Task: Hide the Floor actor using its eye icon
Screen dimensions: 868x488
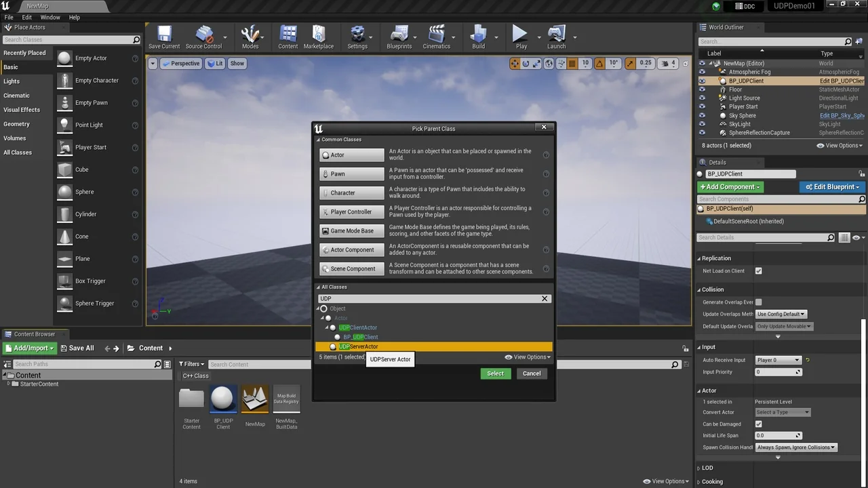Action: click(702, 89)
